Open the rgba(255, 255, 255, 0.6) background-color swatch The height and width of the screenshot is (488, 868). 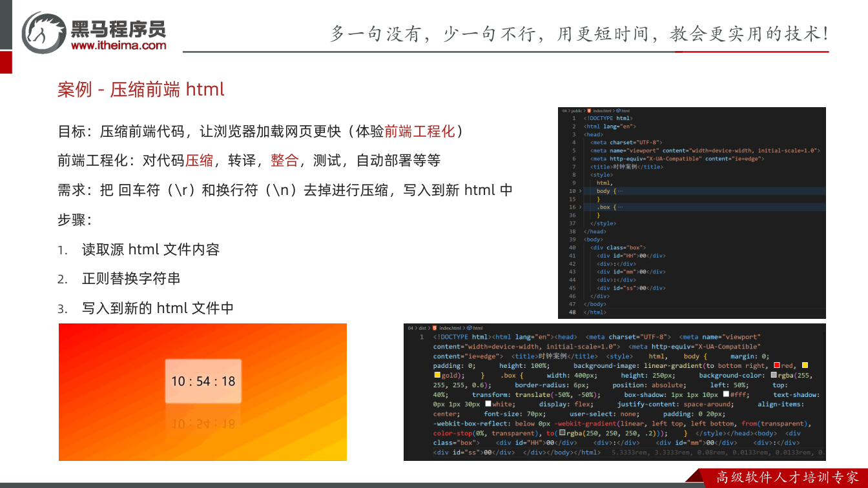click(774, 375)
